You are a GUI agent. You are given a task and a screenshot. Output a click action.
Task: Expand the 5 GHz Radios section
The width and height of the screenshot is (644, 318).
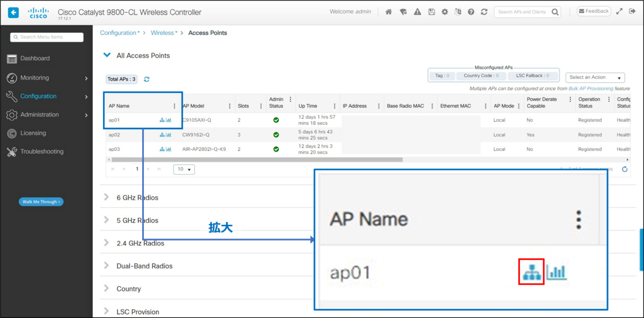(106, 220)
